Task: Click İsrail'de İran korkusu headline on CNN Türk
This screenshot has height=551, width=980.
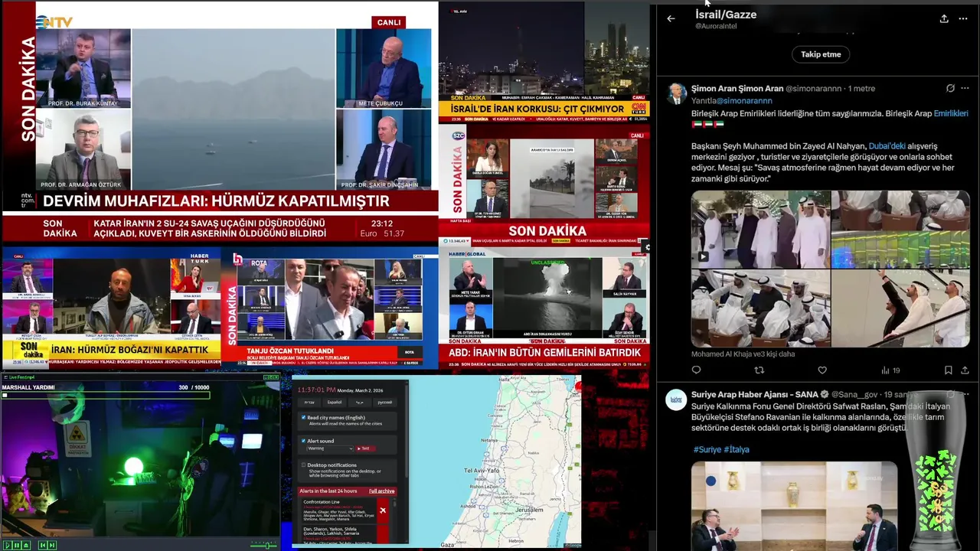Action: pyautogui.click(x=537, y=109)
